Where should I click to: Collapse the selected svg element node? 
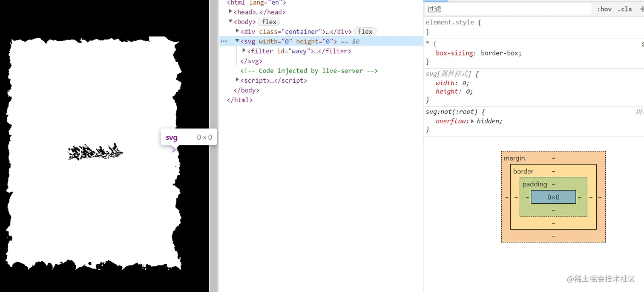click(x=238, y=41)
